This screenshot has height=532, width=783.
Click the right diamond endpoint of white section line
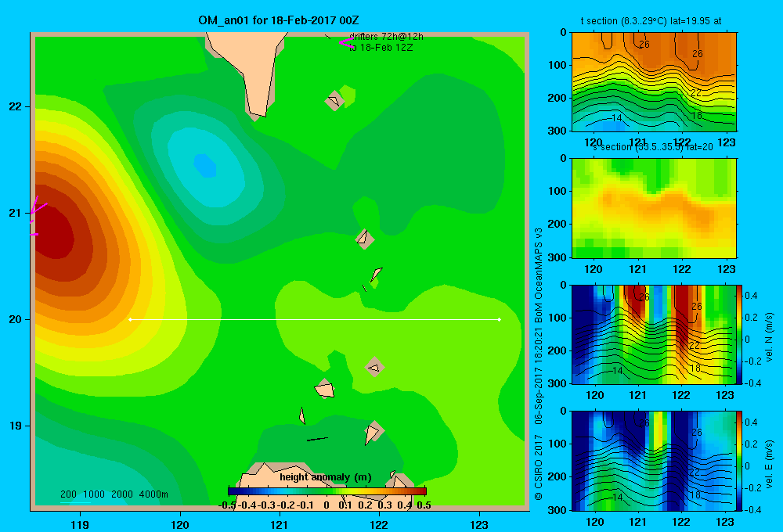[500, 319]
